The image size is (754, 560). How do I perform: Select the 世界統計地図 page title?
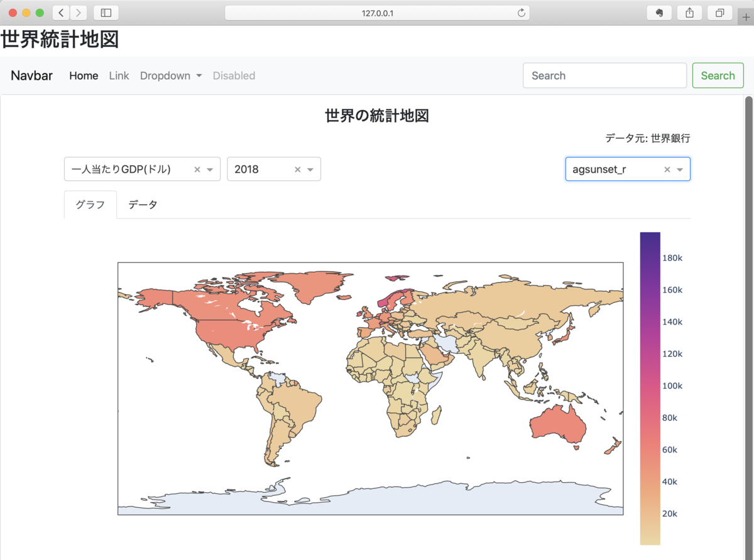click(60, 40)
